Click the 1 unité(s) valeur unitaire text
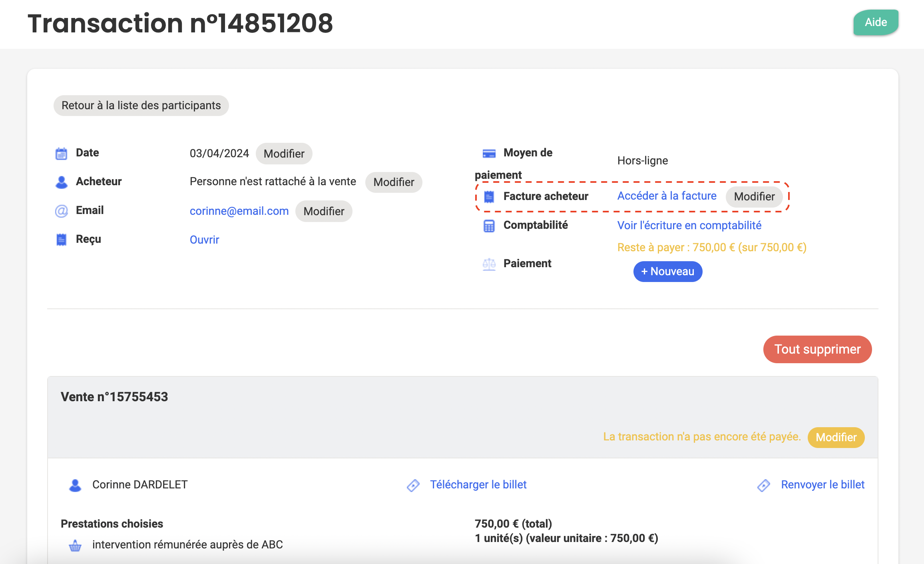The image size is (924, 564). click(x=566, y=538)
